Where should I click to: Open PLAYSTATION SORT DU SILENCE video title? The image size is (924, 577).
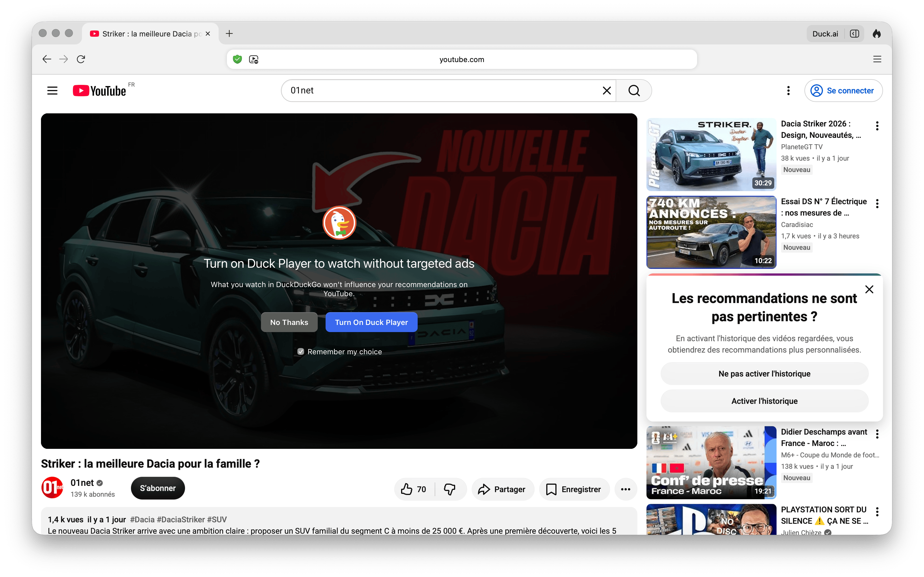[x=824, y=515]
